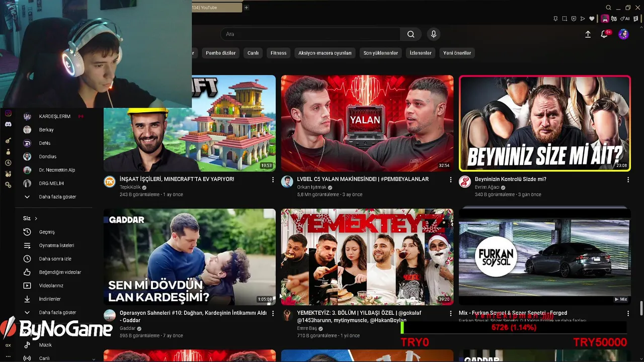Image resolution: width=644 pixels, height=362 pixels.
Task: Open Instagram in the Opera sidebar
Action: pos(8,114)
